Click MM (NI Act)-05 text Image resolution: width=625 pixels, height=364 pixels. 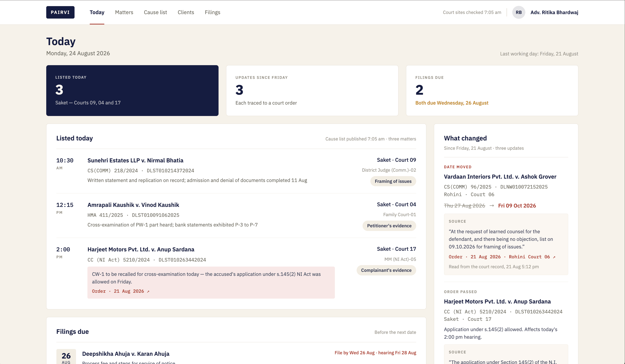400,259
